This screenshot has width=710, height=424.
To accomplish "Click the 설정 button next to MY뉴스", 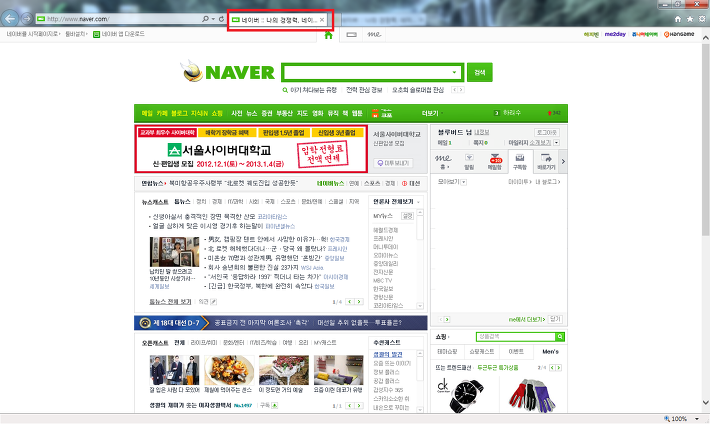I will [408, 216].
